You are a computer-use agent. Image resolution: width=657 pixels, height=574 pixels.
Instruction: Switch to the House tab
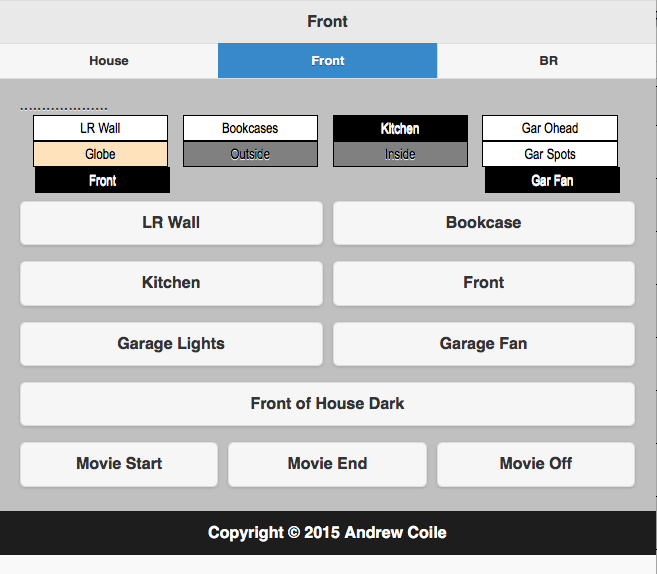point(109,61)
